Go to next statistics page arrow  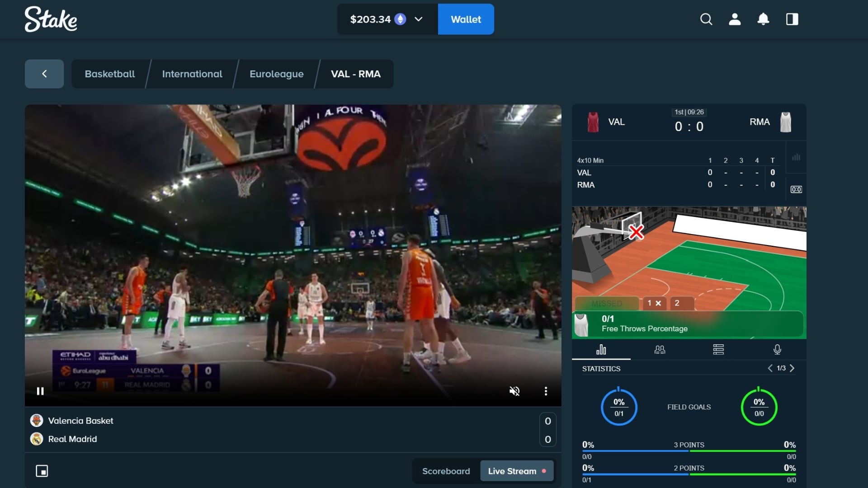tap(792, 368)
